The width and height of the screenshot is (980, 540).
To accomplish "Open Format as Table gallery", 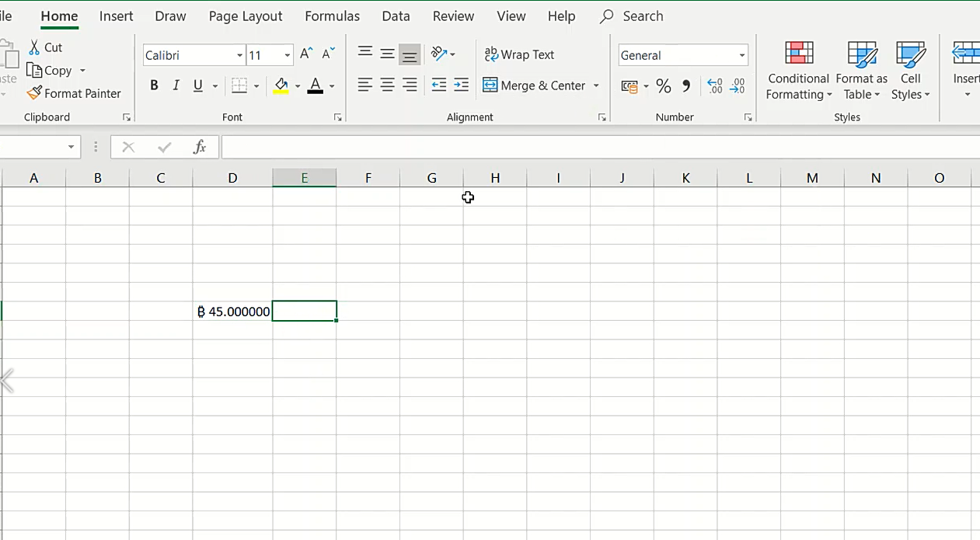I will coord(861,71).
